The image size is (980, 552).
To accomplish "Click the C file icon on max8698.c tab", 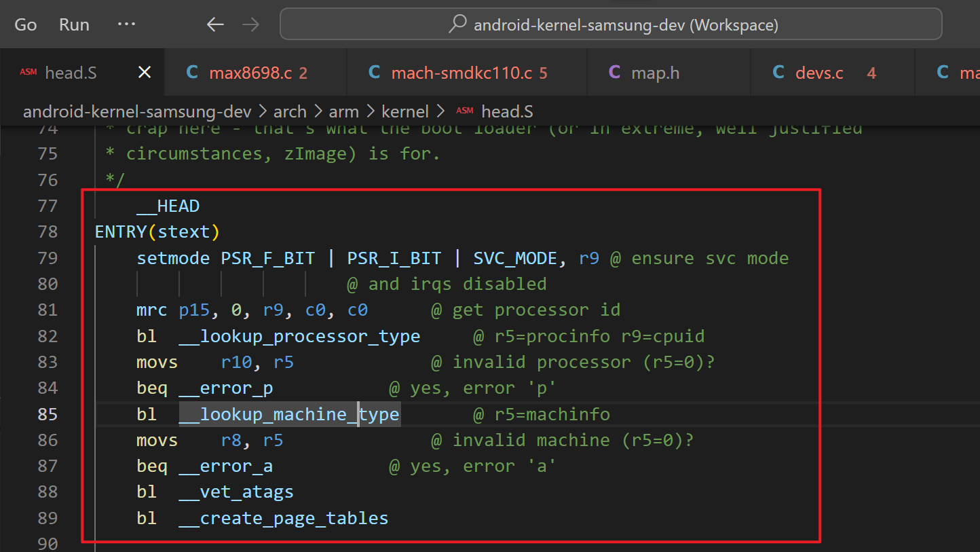I will click(x=192, y=72).
